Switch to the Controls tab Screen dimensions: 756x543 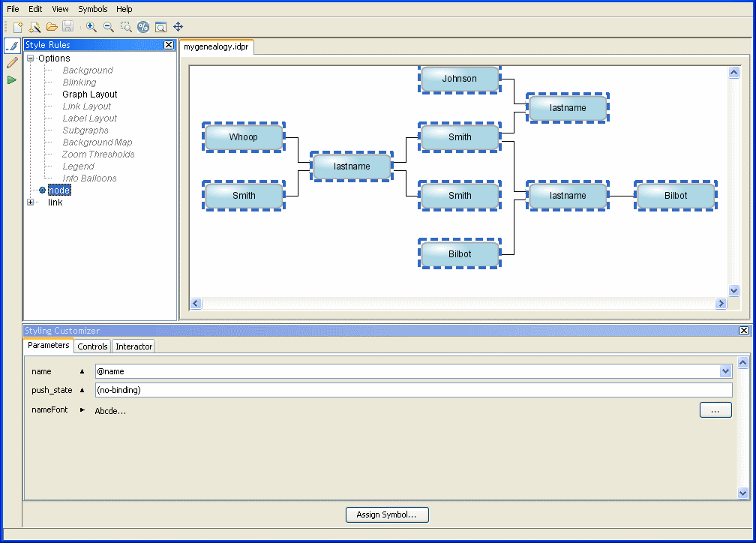pyautogui.click(x=92, y=346)
